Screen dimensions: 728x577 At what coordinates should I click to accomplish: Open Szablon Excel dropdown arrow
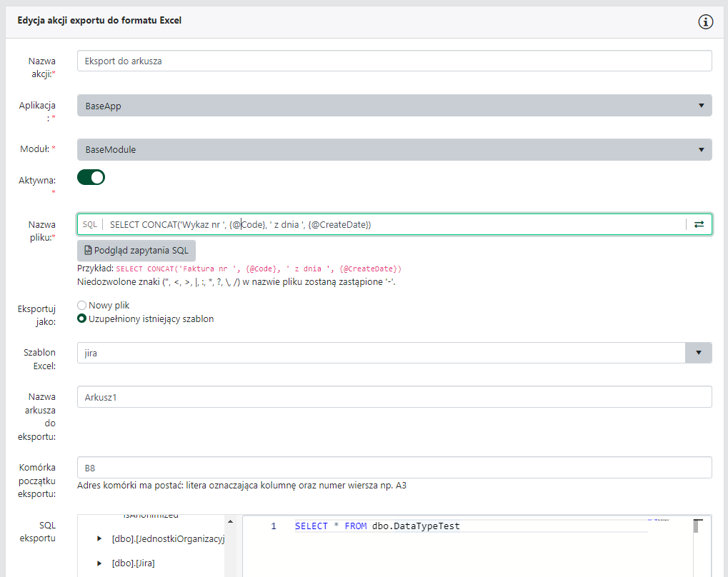698,353
